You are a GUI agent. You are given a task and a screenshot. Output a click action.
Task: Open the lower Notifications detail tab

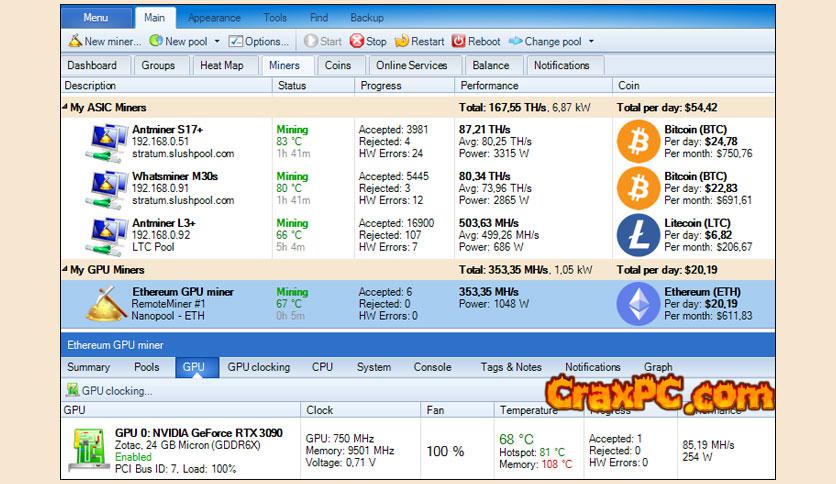coord(593,367)
